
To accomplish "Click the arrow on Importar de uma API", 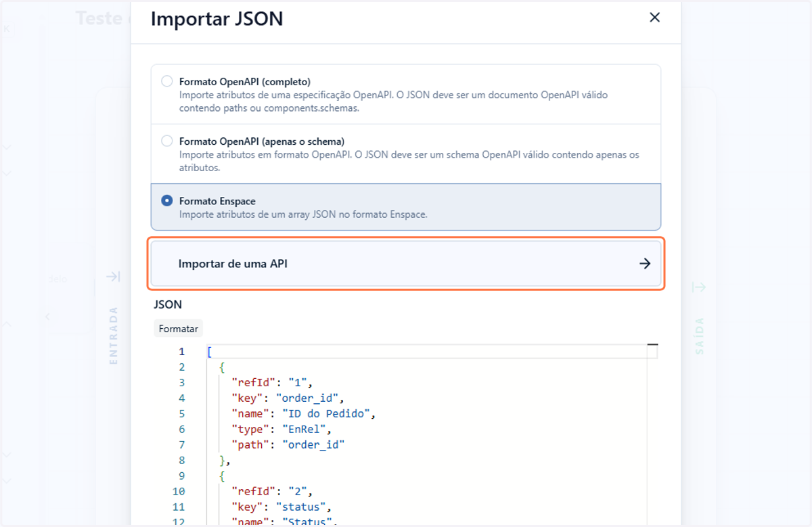I will click(645, 264).
